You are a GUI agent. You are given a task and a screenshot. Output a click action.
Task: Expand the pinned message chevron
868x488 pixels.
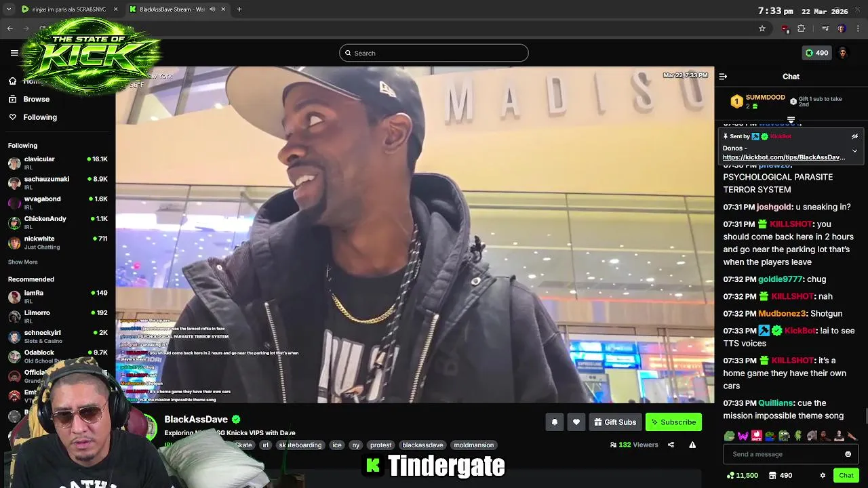(x=854, y=150)
